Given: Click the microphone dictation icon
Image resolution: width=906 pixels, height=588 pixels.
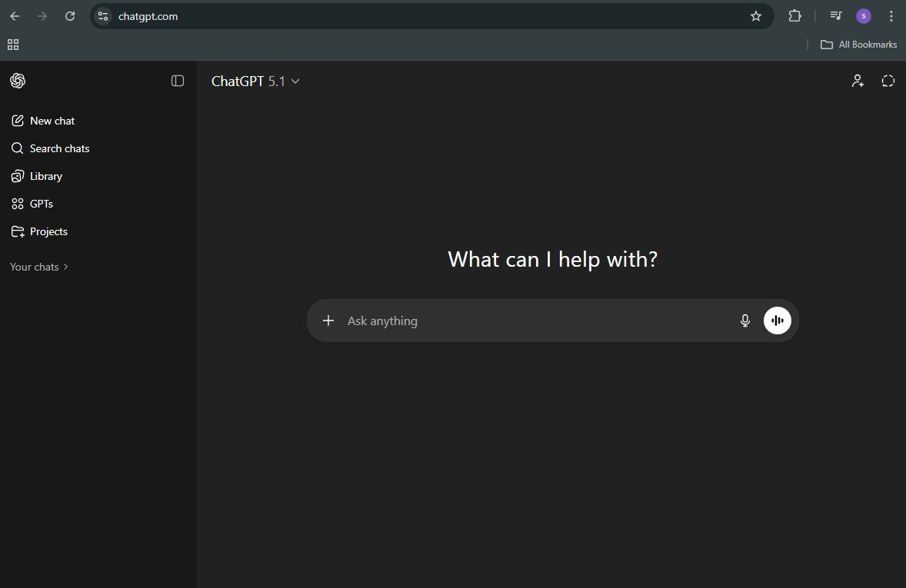Looking at the screenshot, I should tap(745, 321).
